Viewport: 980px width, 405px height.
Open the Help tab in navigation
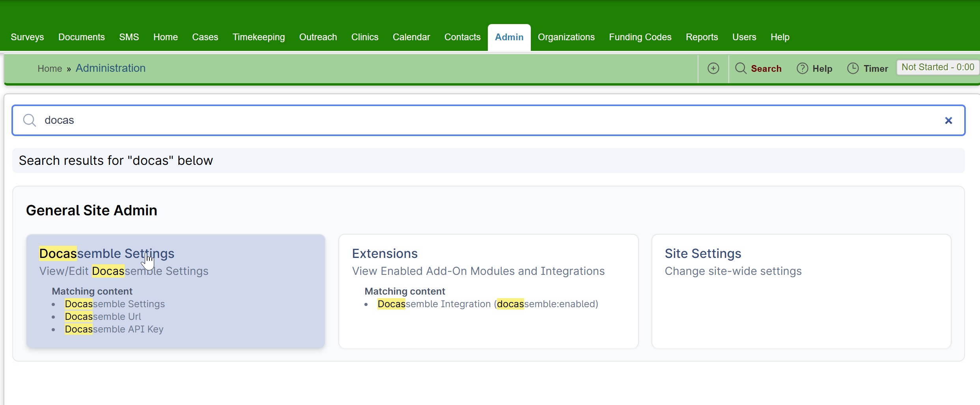pos(780,37)
